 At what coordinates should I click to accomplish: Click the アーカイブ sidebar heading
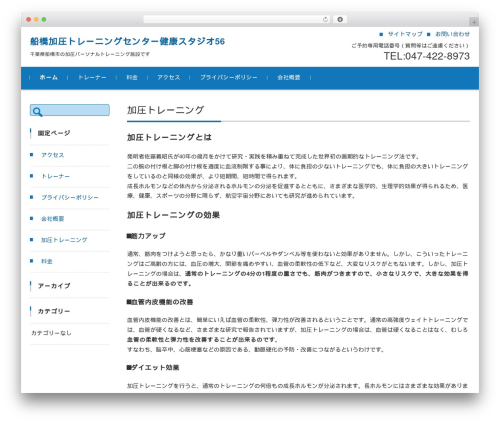tap(54, 286)
